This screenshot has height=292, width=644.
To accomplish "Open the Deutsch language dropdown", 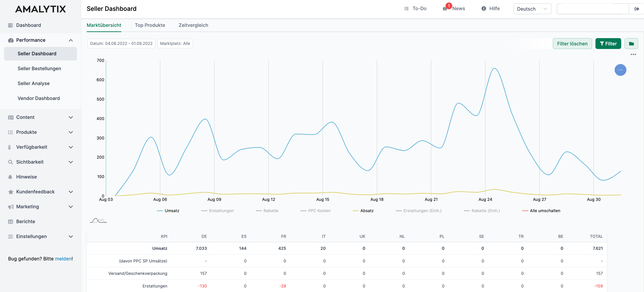I will [x=532, y=9].
